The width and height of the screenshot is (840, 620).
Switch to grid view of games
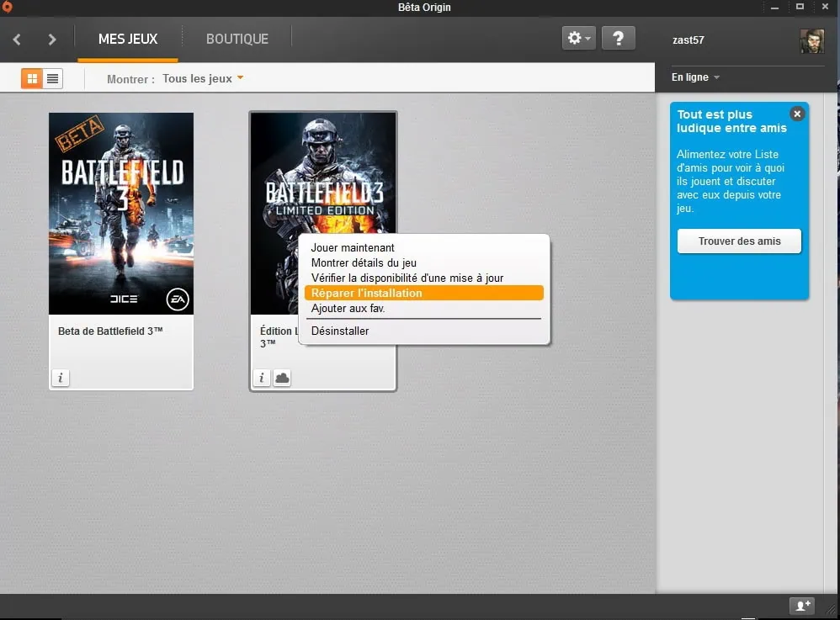[32, 78]
